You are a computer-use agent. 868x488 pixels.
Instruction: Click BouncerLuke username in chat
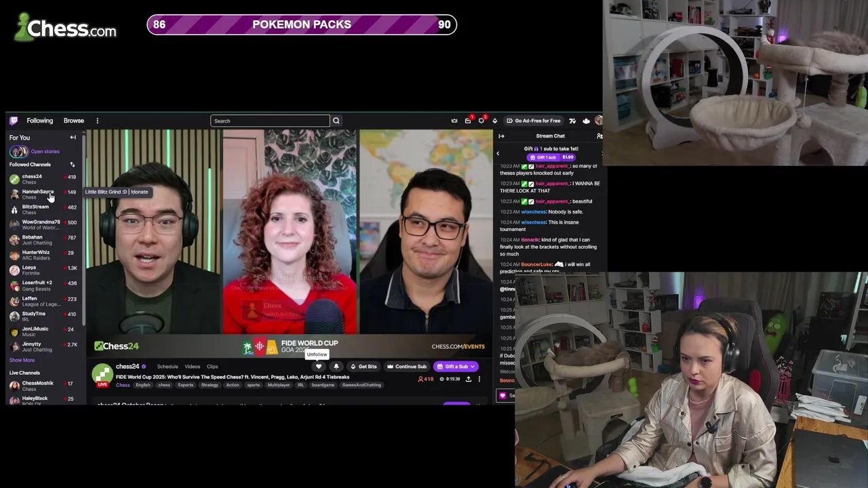(x=536, y=264)
